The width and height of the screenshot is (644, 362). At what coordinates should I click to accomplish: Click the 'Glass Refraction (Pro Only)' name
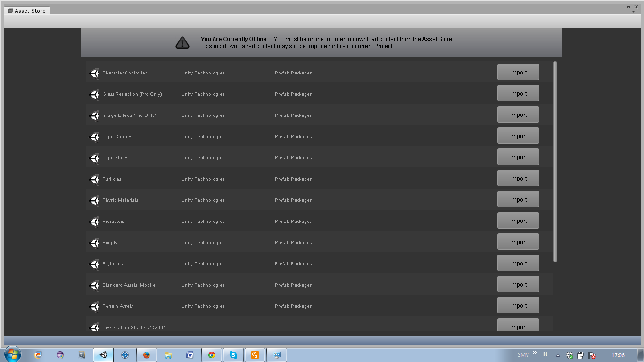tap(132, 94)
